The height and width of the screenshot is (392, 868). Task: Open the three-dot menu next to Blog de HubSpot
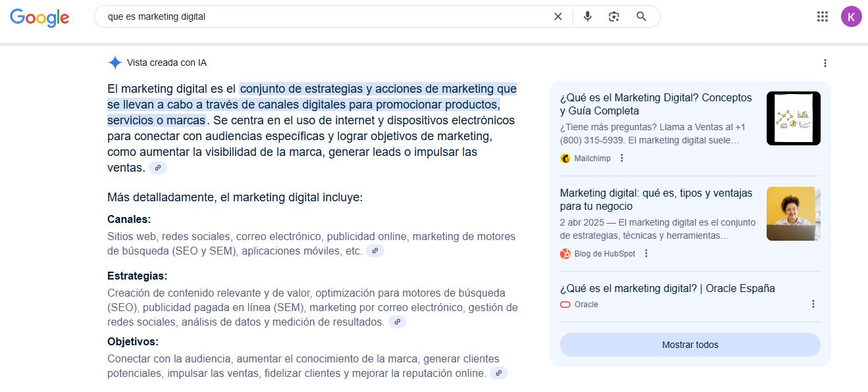[x=646, y=253]
